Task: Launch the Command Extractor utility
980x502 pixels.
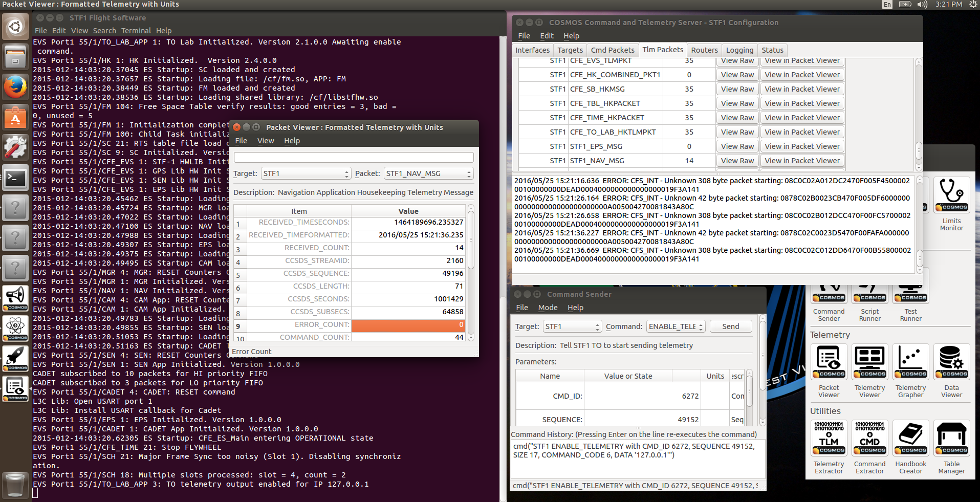Action: pyautogui.click(x=869, y=438)
